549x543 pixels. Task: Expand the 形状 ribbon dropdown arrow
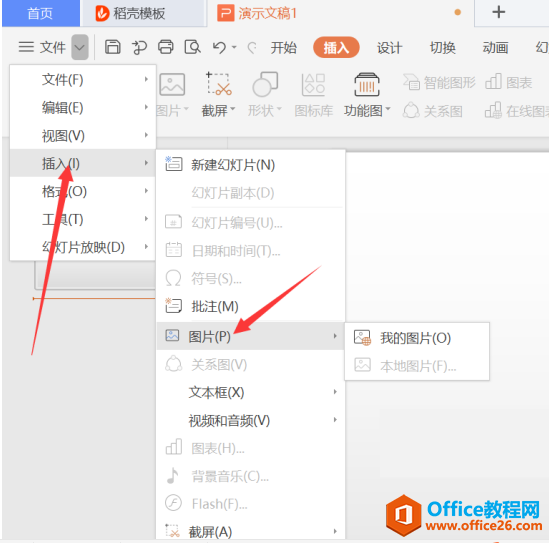(279, 109)
